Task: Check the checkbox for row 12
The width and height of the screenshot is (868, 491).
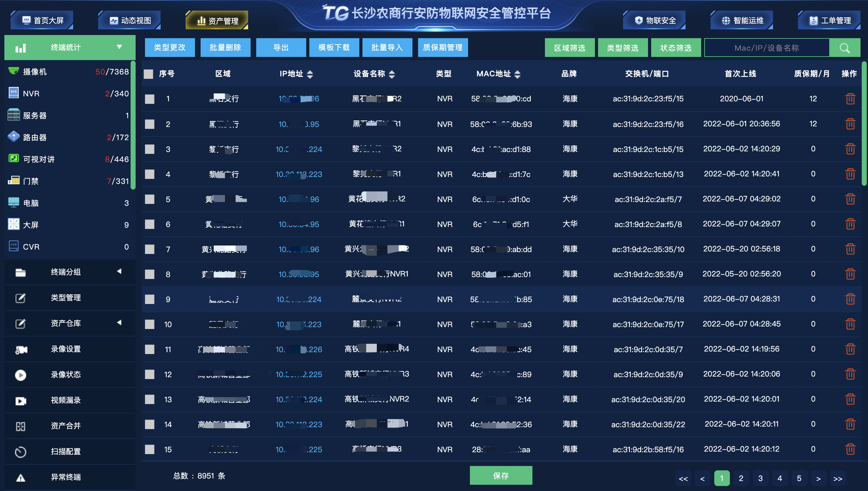Action: click(x=150, y=374)
